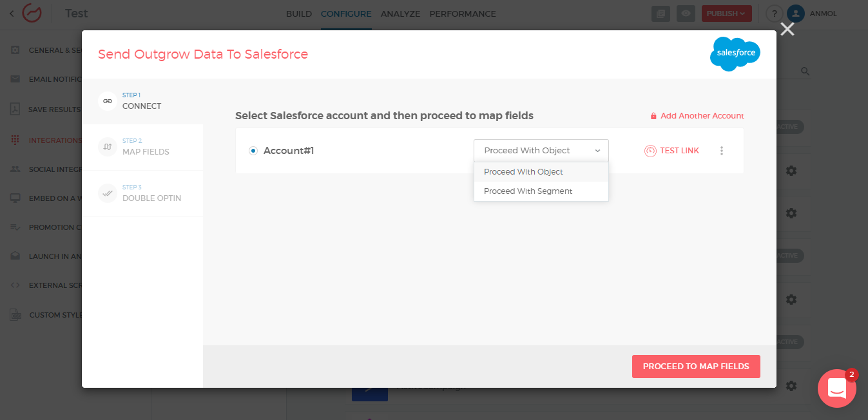Switch to the PERFORMANCE tab
The image size is (868, 420).
(x=463, y=14)
